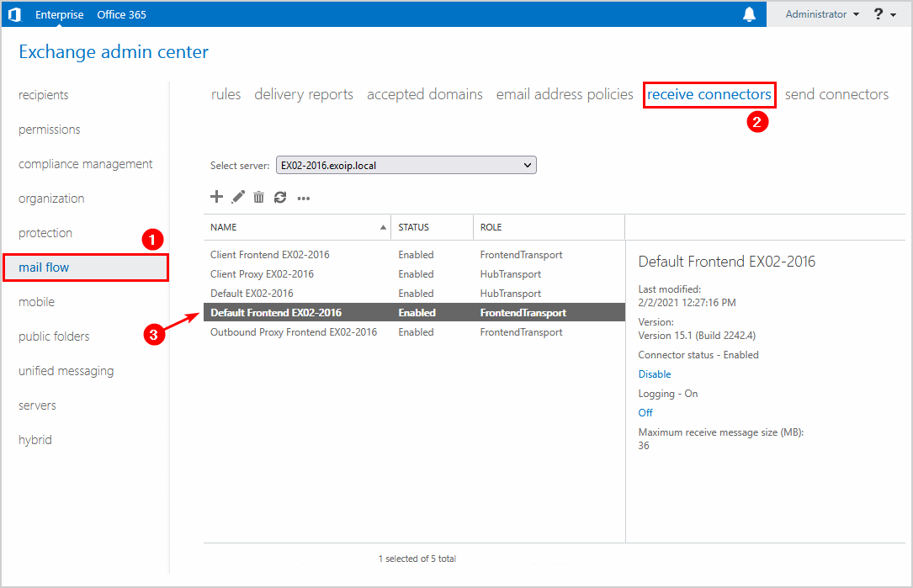Open compliance management section
This screenshot has height=588, width=913.
tap(86, 164)
